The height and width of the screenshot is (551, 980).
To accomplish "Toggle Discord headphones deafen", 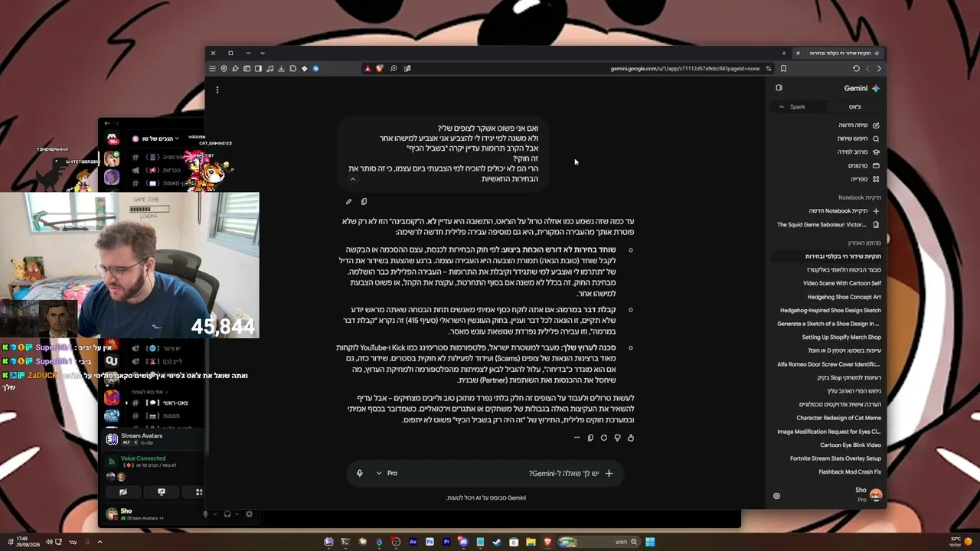I will pyautogui.click(x=227, y=514).
